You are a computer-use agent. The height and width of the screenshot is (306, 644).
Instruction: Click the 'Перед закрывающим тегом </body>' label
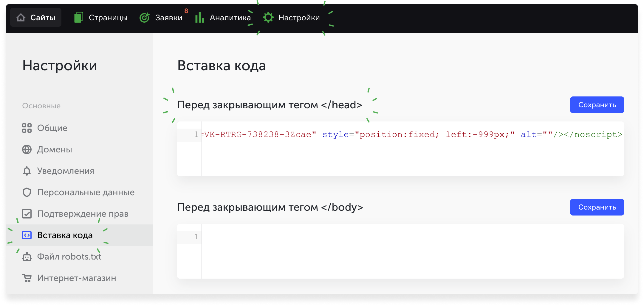click(270, 207)
